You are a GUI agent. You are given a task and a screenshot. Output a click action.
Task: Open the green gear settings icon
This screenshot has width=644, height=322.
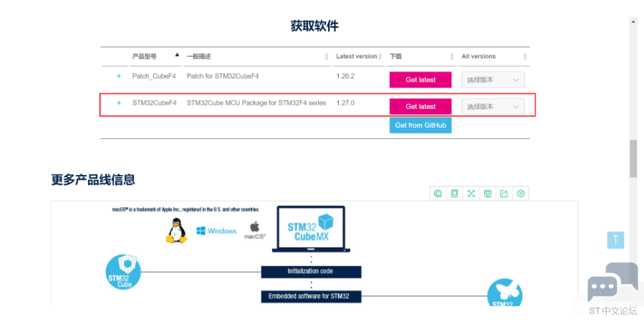(x=521, y=194)
